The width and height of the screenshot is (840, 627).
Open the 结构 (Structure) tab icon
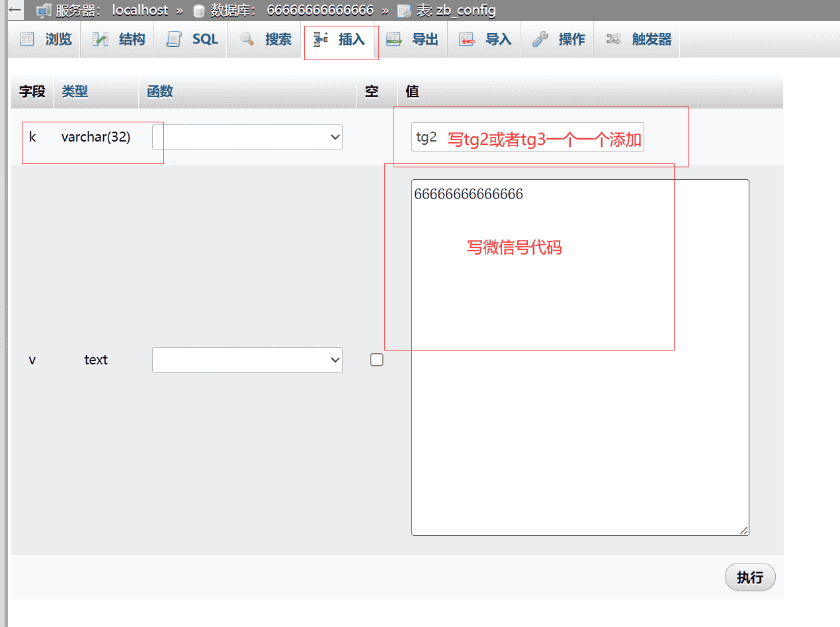99,38
